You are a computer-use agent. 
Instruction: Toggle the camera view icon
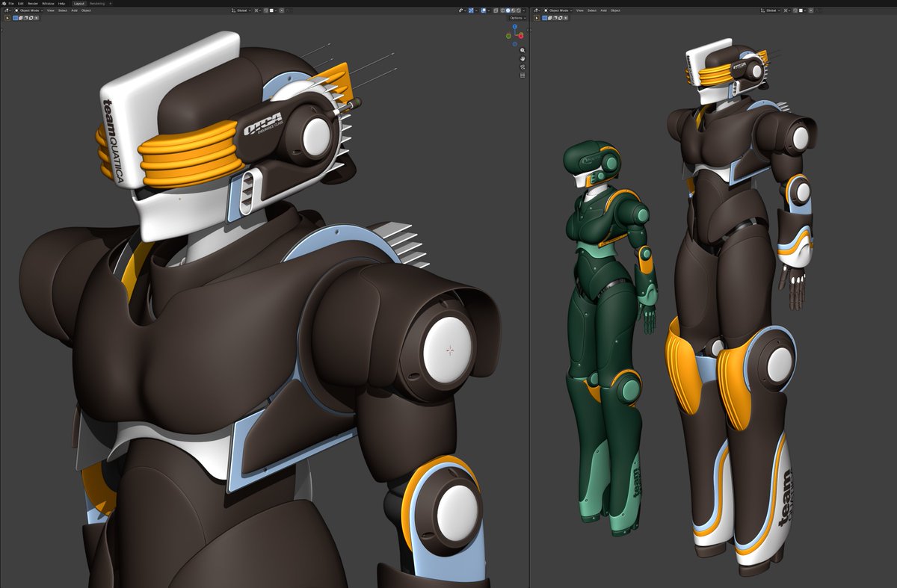point(523,66)
